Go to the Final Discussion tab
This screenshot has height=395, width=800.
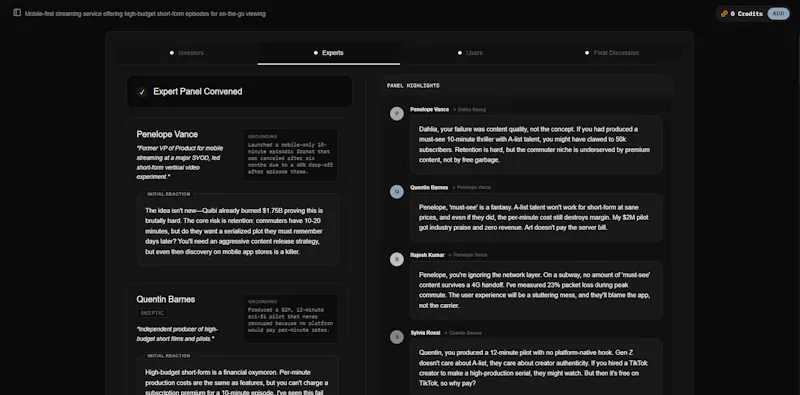tap(612, 53)
